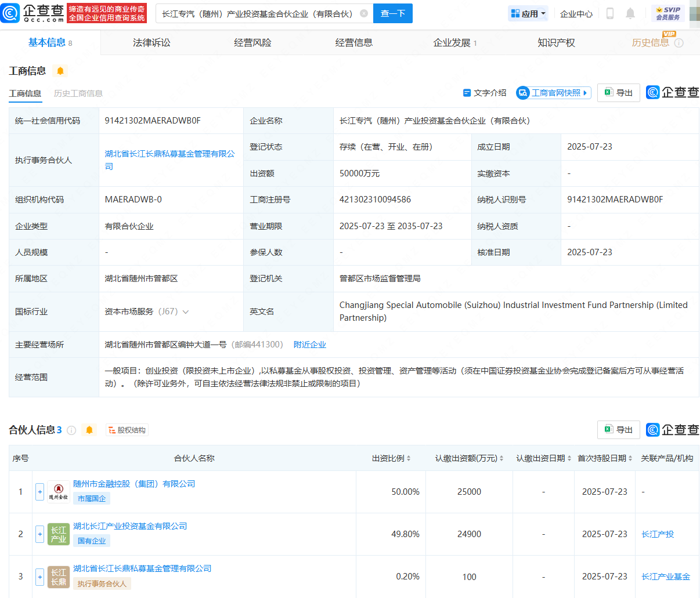Open SVIP 会员服务 icon
Image resolution: width=700 pixels, height=598 pixels.
click(x=667, y=13)
